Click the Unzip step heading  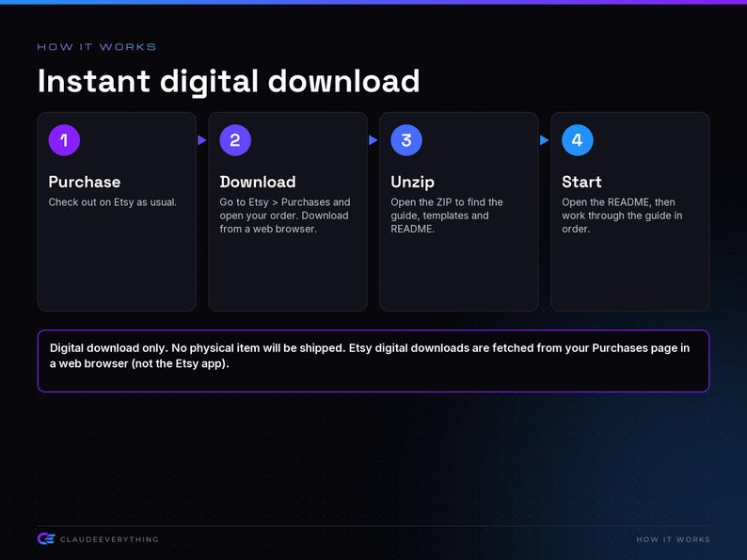413,182
